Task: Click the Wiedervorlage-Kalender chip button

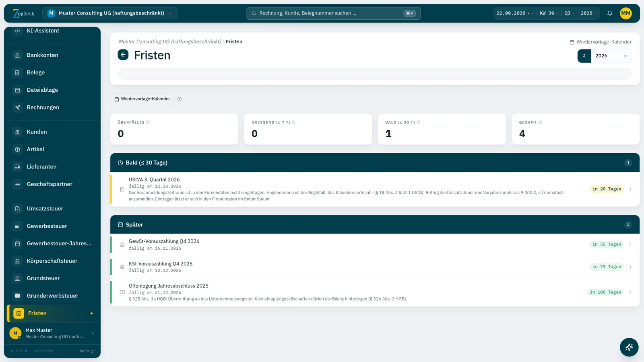Action: [142, 99]
